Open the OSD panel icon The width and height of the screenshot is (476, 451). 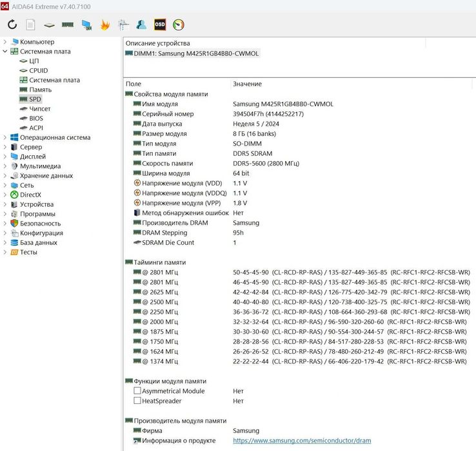(160, 24)
